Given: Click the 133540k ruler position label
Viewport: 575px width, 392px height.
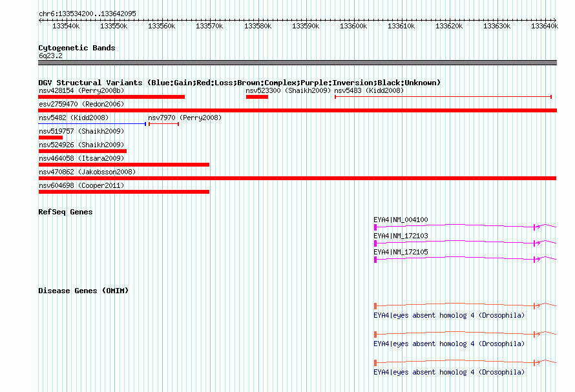Looking at the screenshot, I should [66, 26].
